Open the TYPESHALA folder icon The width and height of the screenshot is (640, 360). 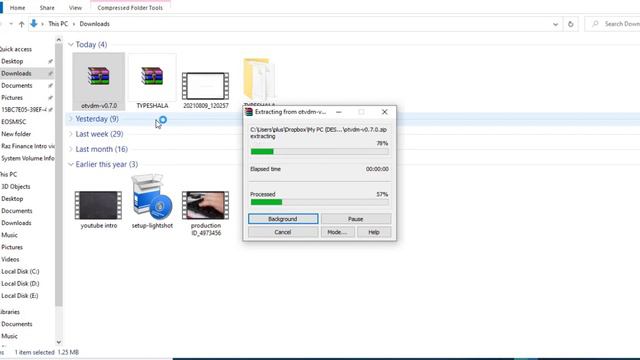259,79
